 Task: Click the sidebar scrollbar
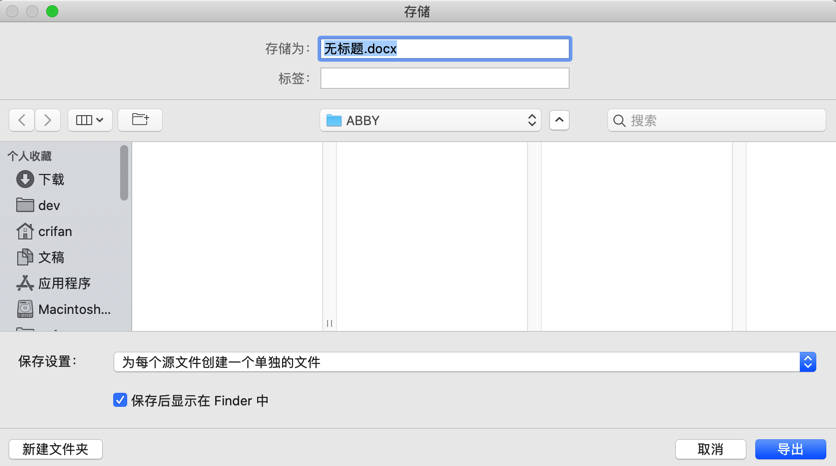pos(124,173)
